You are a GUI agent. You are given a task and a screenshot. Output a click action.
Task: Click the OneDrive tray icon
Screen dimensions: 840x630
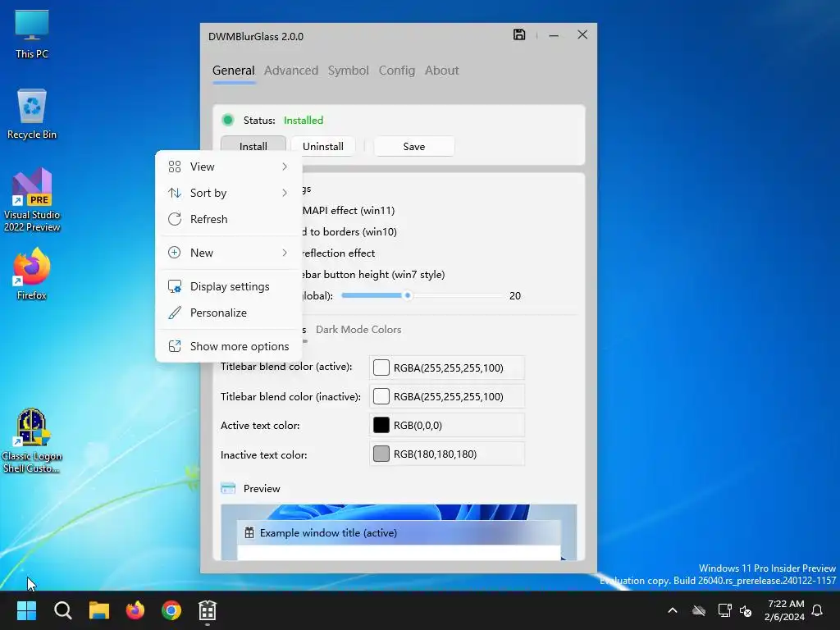tap(699, 610)
